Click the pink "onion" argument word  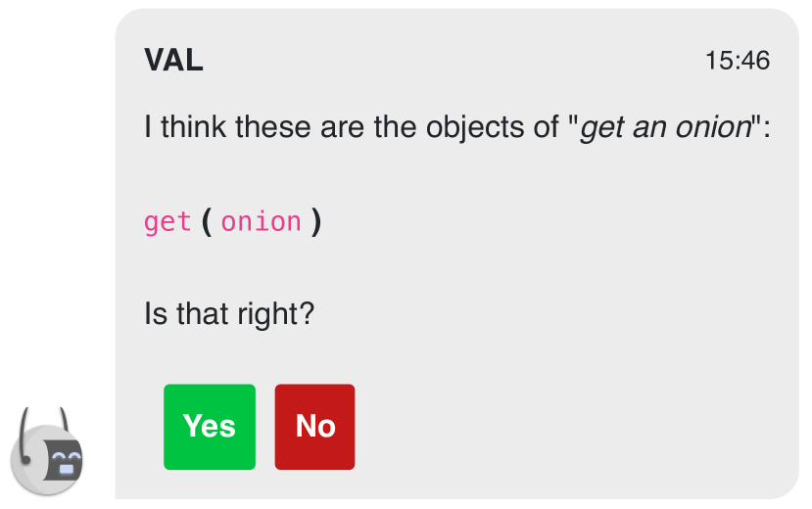261,222
